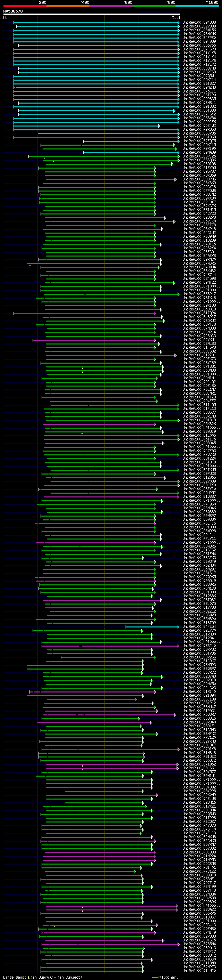The width and height of the screenshot is (222, 980).
Task: Select the query name AV536570
Action: pyautogui.click(x=13, y=11)
